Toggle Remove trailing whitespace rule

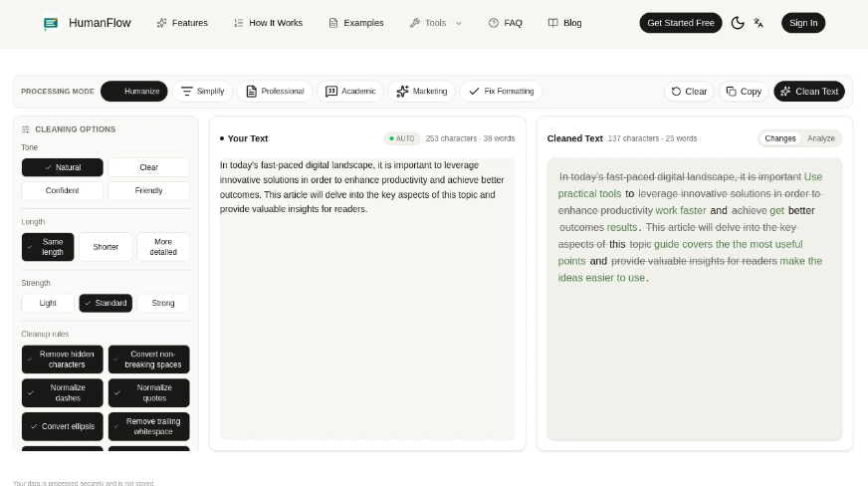(149, 426)
